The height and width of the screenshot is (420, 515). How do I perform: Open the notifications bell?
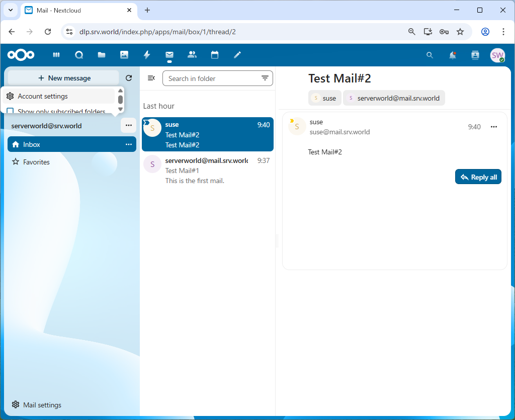(x=453, y=55)
